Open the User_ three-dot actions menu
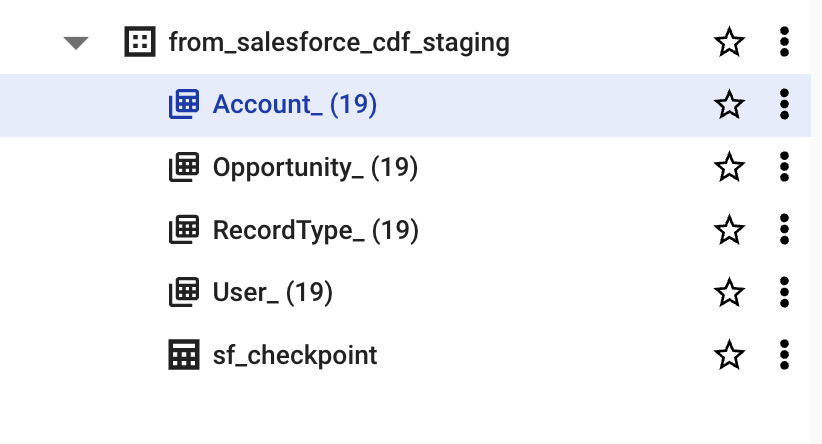 coord(784,292)
